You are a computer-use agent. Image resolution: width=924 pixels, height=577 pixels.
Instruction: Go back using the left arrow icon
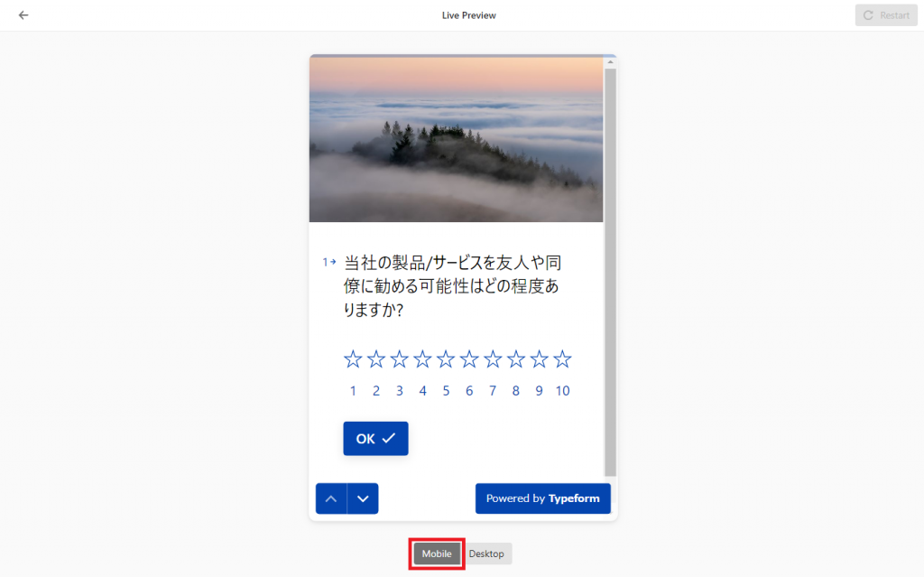pyautogui.click(x=23, y=15)
